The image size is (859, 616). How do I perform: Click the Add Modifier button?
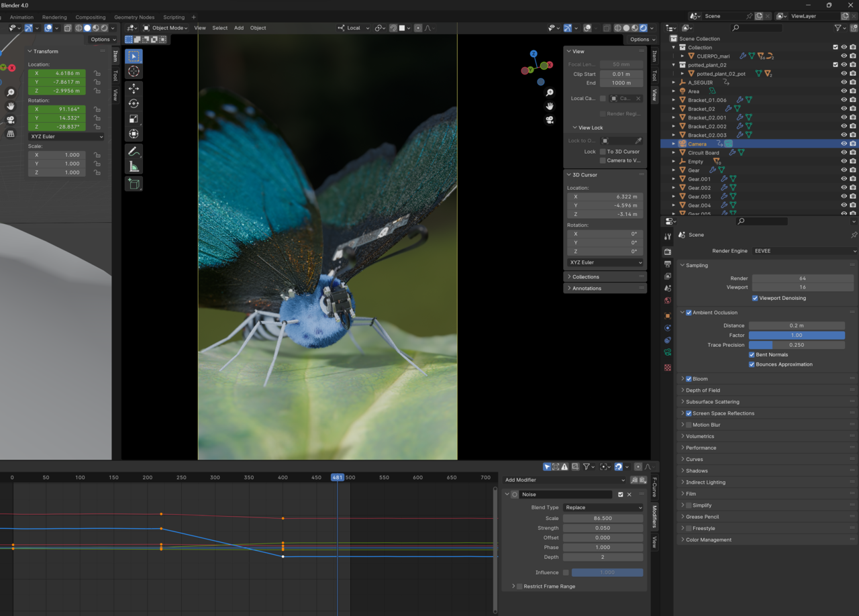point(564,480)
